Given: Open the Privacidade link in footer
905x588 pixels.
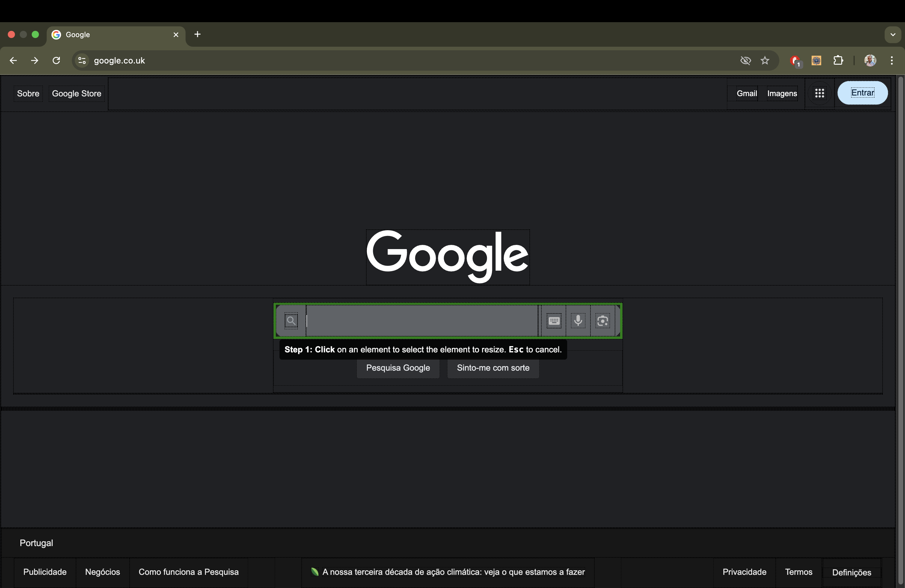Looking at the screenshot, I should click(744, 572).
